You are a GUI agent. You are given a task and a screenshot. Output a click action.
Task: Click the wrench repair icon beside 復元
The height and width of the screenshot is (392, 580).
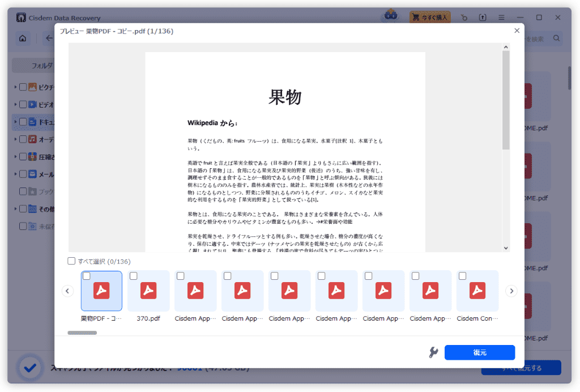(434, 352)
